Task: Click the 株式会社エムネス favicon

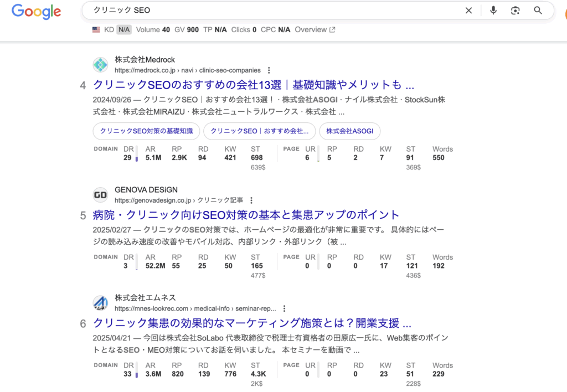Action: 100,303
